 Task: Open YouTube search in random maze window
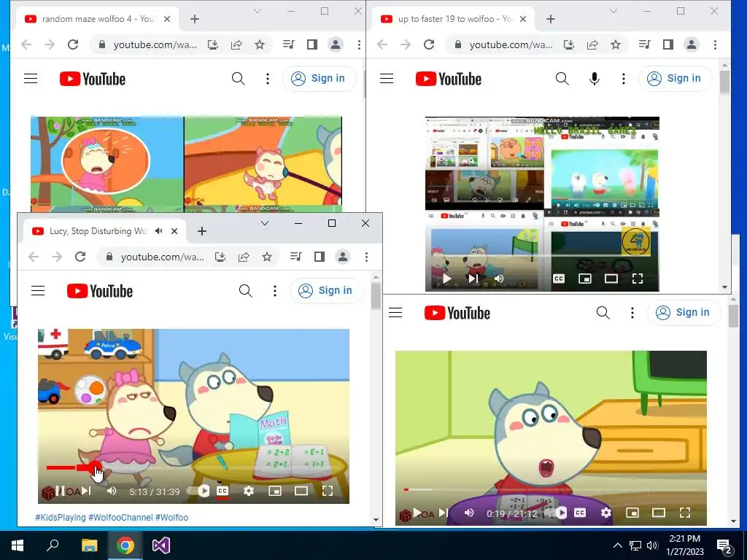coord(239,79)
